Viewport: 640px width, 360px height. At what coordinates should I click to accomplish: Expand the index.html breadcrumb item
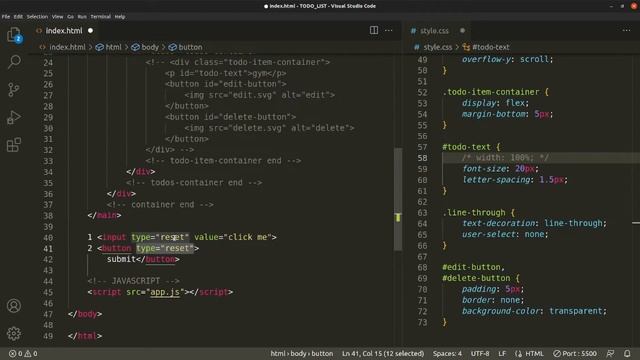[67, 47]
